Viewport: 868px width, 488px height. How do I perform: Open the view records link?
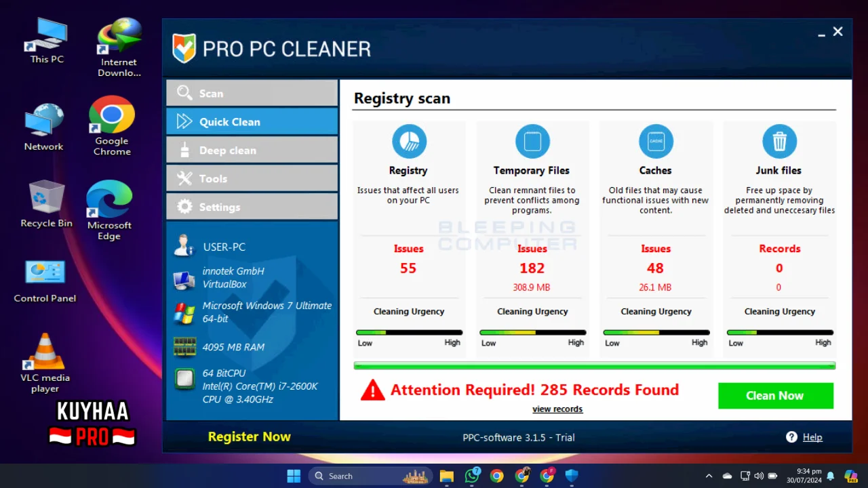tap(557, 409)
